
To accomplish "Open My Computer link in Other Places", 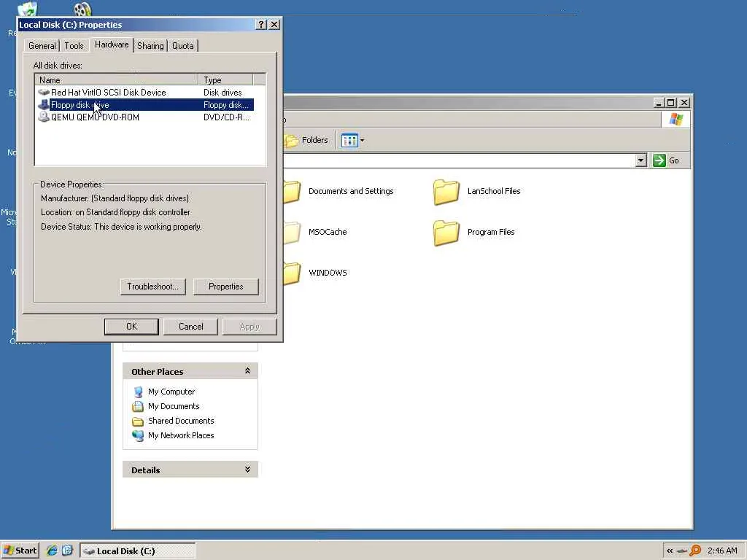I will pyautogui.click(x=171, y=392).
